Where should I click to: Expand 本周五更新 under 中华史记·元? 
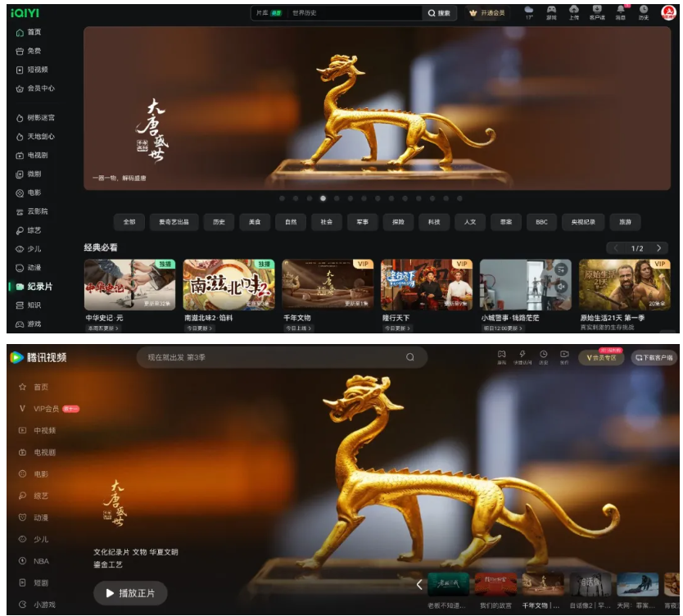(x=103, y=328)
